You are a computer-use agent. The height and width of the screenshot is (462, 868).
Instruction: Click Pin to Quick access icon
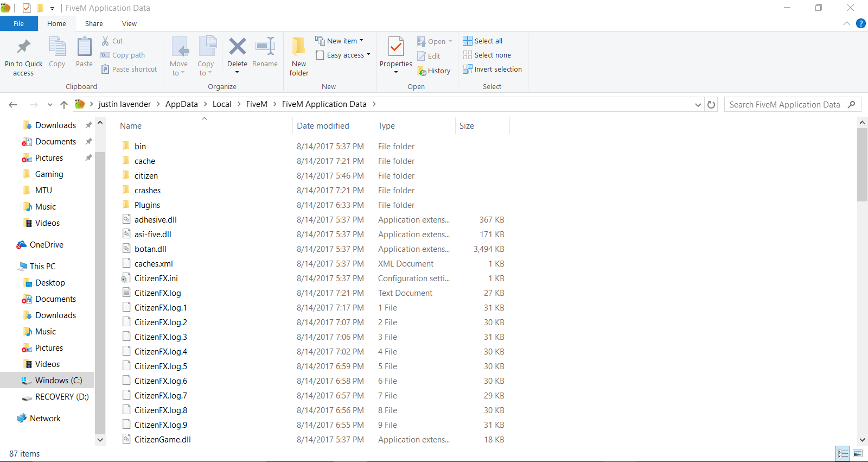coord(23,47)
